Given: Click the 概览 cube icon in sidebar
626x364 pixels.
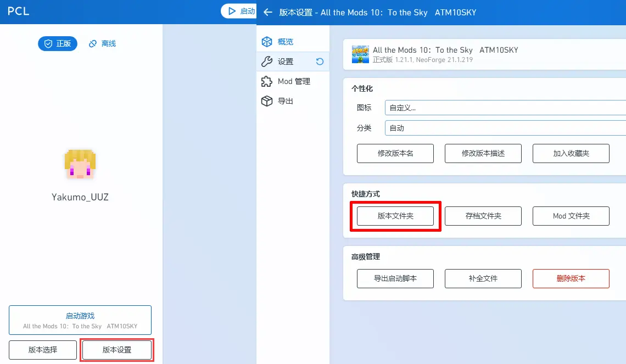Looking at the screenshot, I should point(267,41).
